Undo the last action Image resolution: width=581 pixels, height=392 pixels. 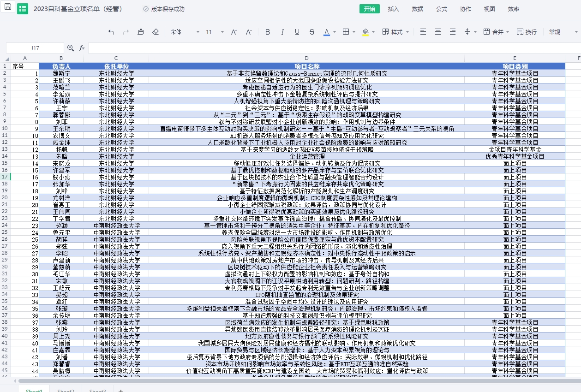[x=111, y=32]
